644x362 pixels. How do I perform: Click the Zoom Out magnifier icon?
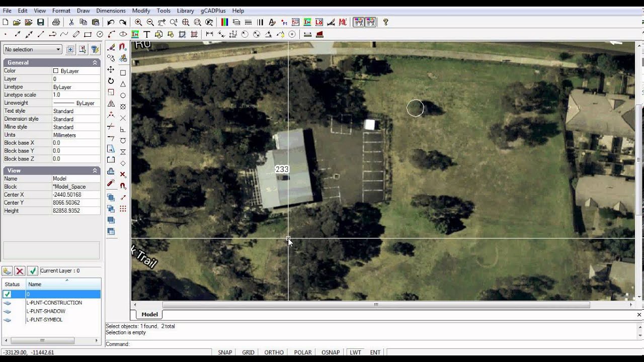coord(150,22)
